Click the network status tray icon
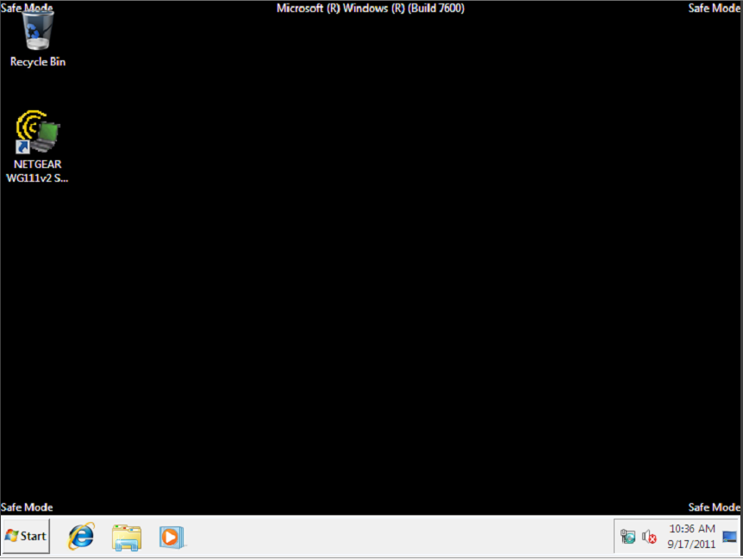 pos(627,537)
